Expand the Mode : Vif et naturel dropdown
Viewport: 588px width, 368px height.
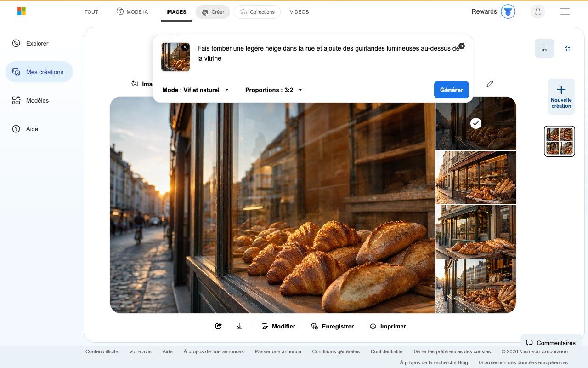196,90
